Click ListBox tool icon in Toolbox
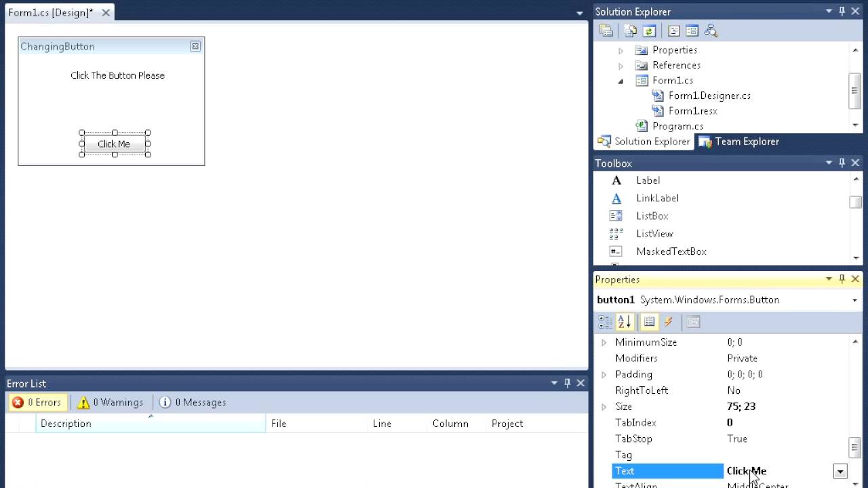 [x=616, y=216]
